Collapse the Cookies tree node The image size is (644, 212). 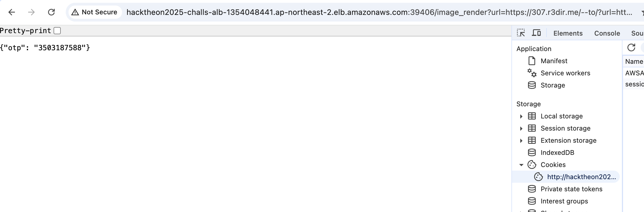point(521,165)
